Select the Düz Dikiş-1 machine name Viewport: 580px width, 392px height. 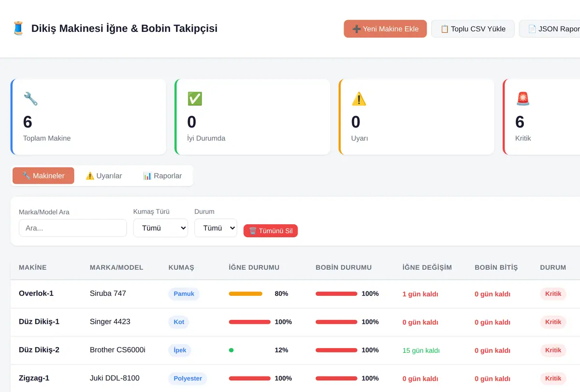tap(39, 321)
